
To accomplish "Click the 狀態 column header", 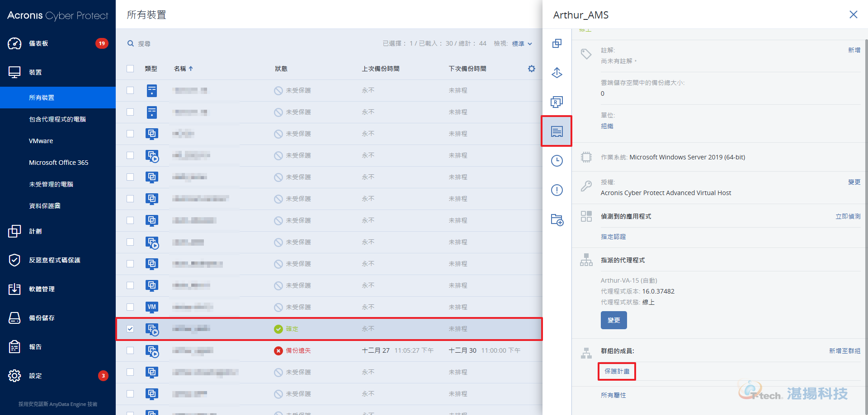I will [x=281, y=69].
